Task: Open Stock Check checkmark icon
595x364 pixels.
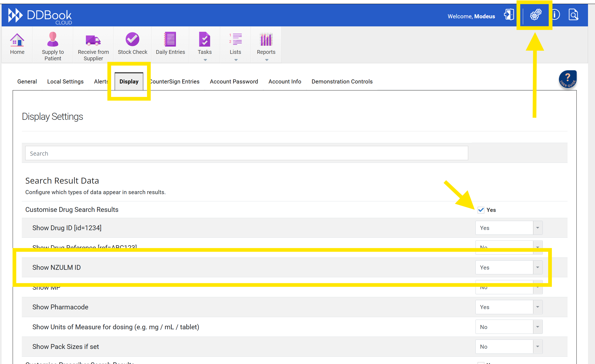Action: [x=132, y=39]
